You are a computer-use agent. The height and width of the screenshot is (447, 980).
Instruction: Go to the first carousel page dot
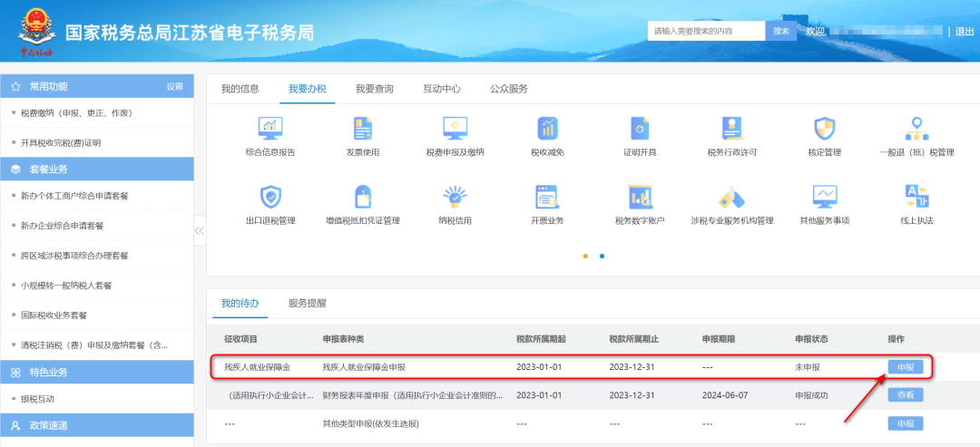585,256
